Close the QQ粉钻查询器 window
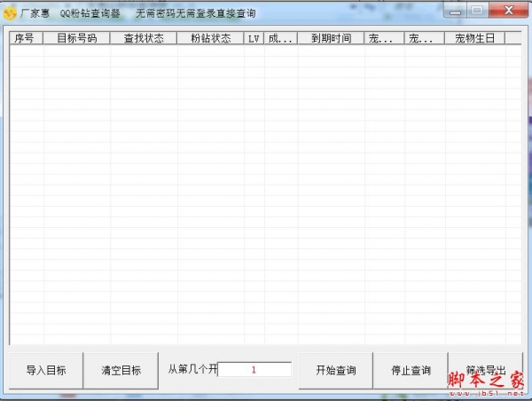The height and width of the screenshot is (401, 532). click(509, 11)
